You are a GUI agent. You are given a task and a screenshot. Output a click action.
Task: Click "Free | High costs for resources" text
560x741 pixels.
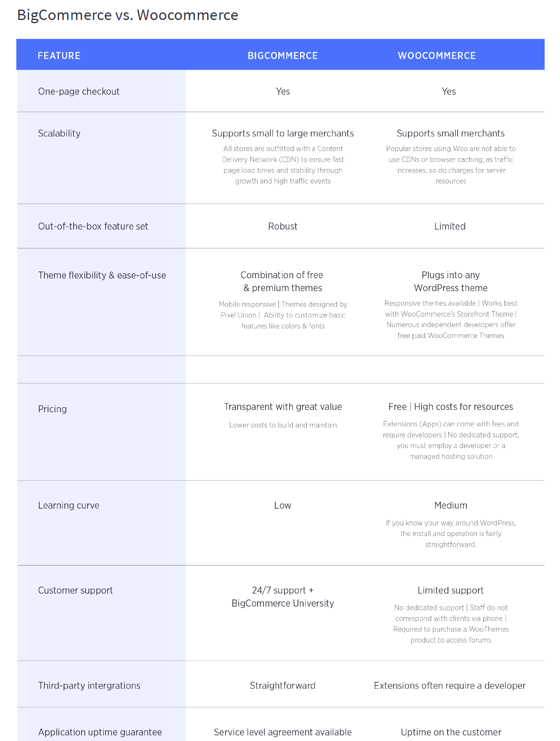450,407
